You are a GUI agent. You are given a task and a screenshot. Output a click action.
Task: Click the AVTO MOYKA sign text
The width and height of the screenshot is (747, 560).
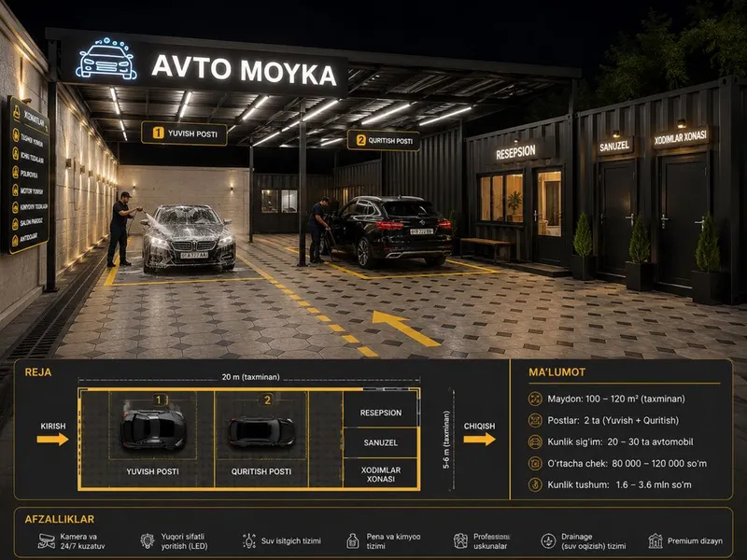[245, 71]
